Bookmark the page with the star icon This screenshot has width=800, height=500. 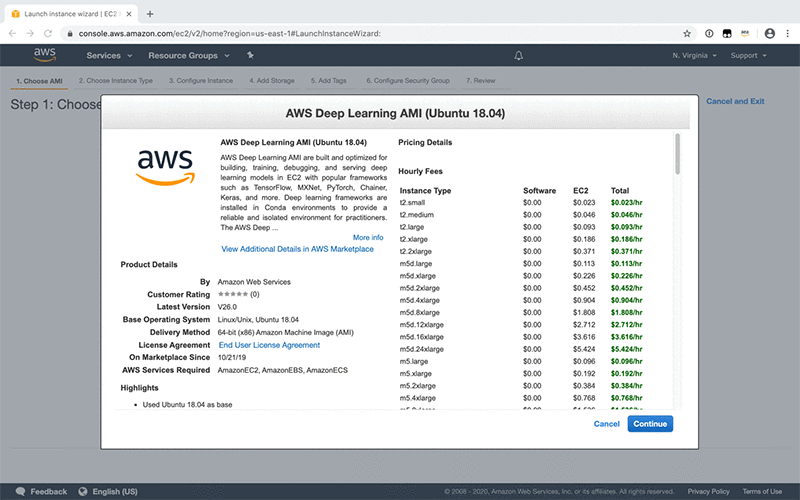(x=687, y=34)
